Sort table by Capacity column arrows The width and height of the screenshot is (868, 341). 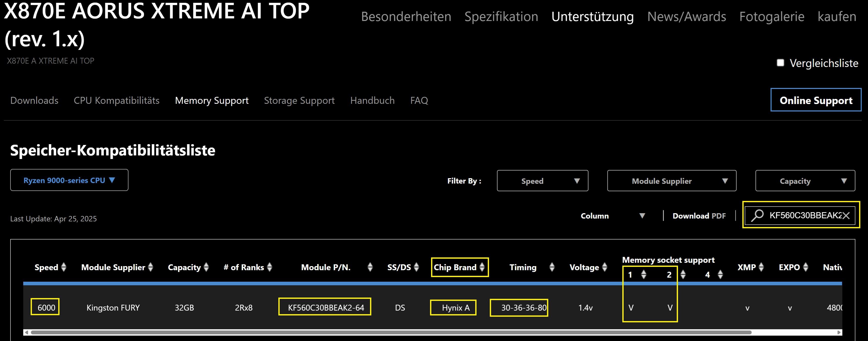point(206,267)
